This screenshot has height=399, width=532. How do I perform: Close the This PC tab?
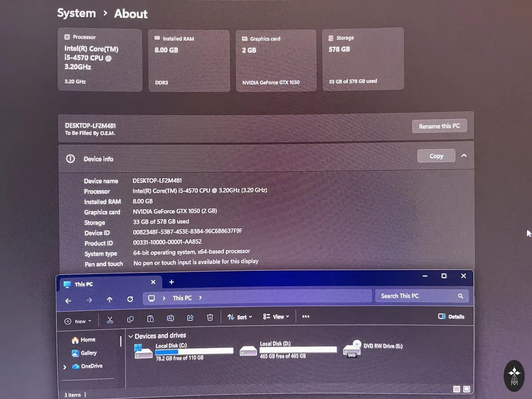(153, 282)
